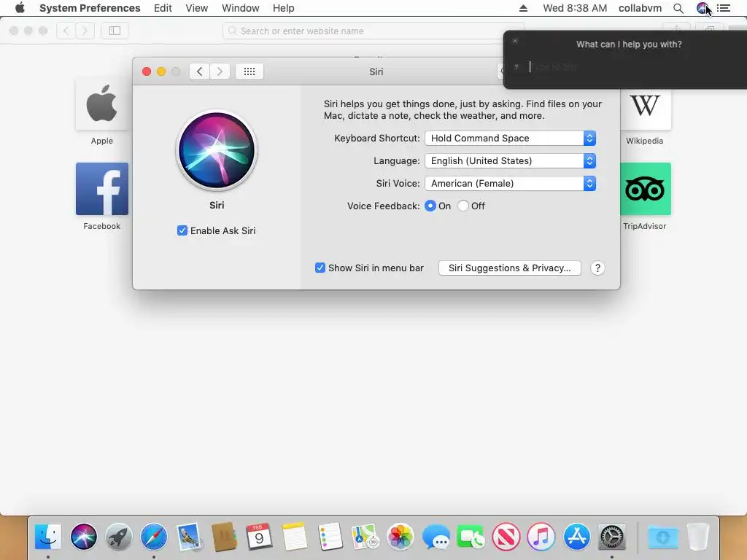Viewport: 747px width, 560px height.
Task: Uncheck Show Siri in menu bar
Action: (320, 268)
